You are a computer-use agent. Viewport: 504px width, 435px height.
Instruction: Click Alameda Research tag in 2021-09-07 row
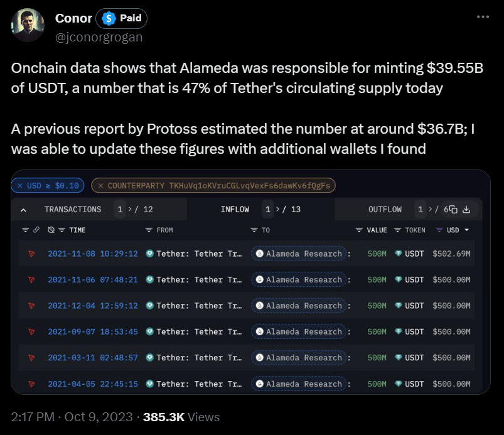coord(299,331)
